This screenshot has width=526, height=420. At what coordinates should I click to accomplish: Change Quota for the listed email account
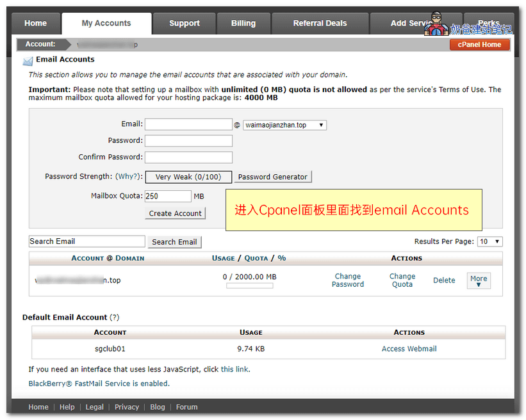(x=402, y=280)
